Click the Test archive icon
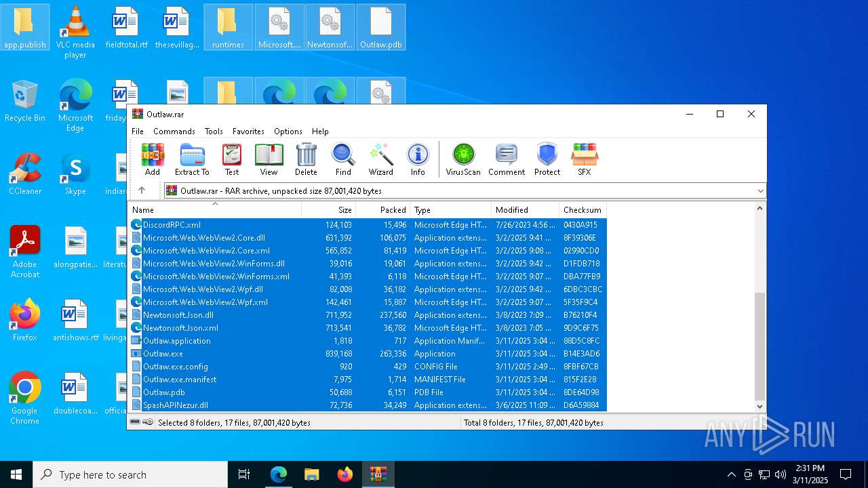Screen dimensions: 868x488 coord(232,159)
